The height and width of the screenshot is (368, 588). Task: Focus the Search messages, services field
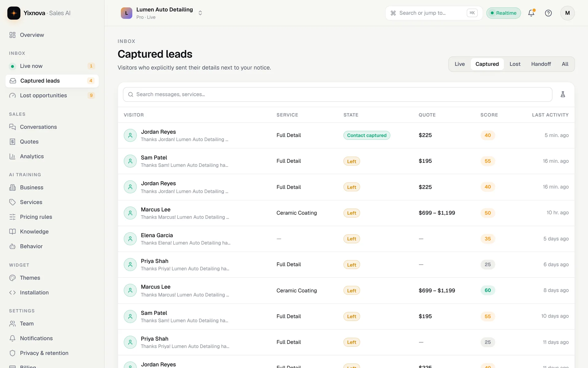(337, 94)
